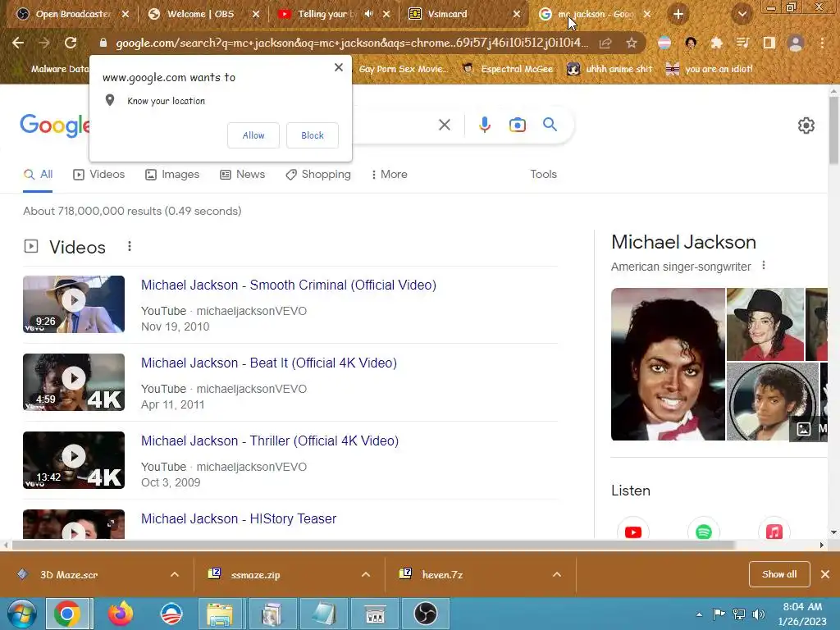This screenshot has height=630, width=840.
Task: Select the Shopping search filter
Action: point(318,174)
